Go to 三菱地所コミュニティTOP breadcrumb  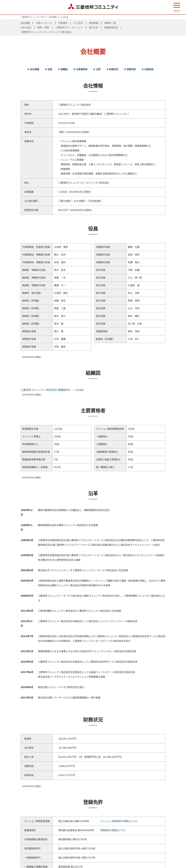click(33, 17)
